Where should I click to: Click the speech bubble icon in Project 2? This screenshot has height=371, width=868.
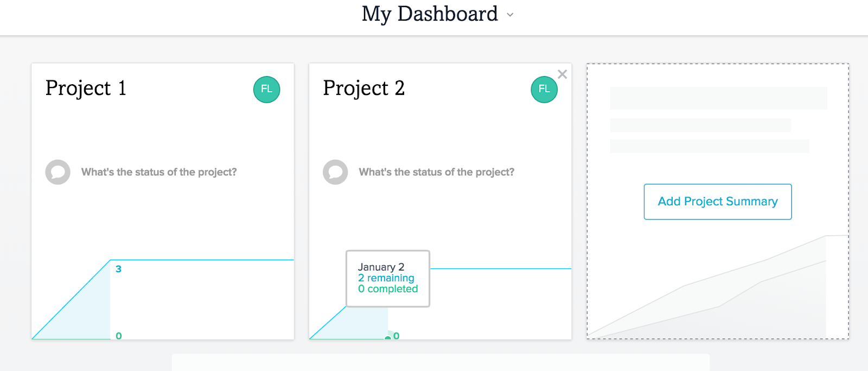click(x=335, y=172)
